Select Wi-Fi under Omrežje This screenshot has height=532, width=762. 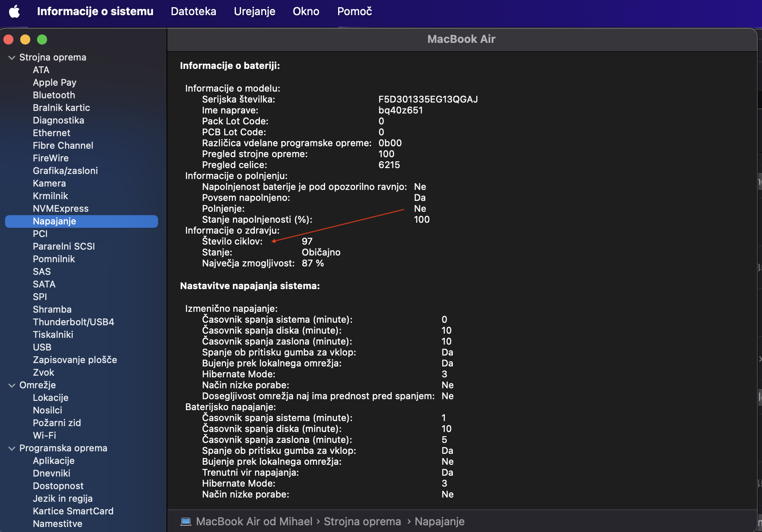click(x=44, y=435)
